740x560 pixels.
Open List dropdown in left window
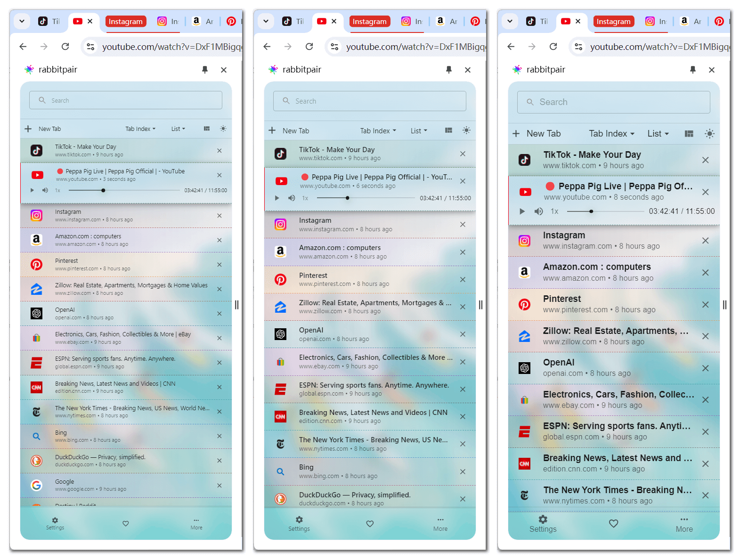point(178,129)
